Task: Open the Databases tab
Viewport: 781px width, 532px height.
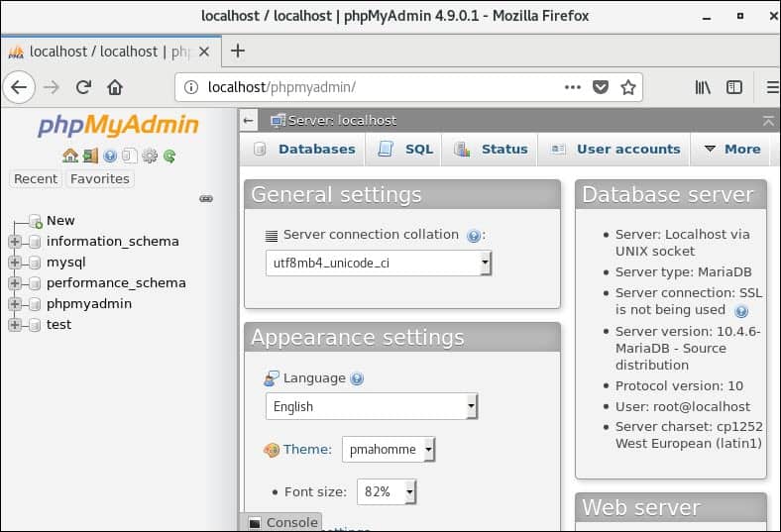Action: (305, 150)
